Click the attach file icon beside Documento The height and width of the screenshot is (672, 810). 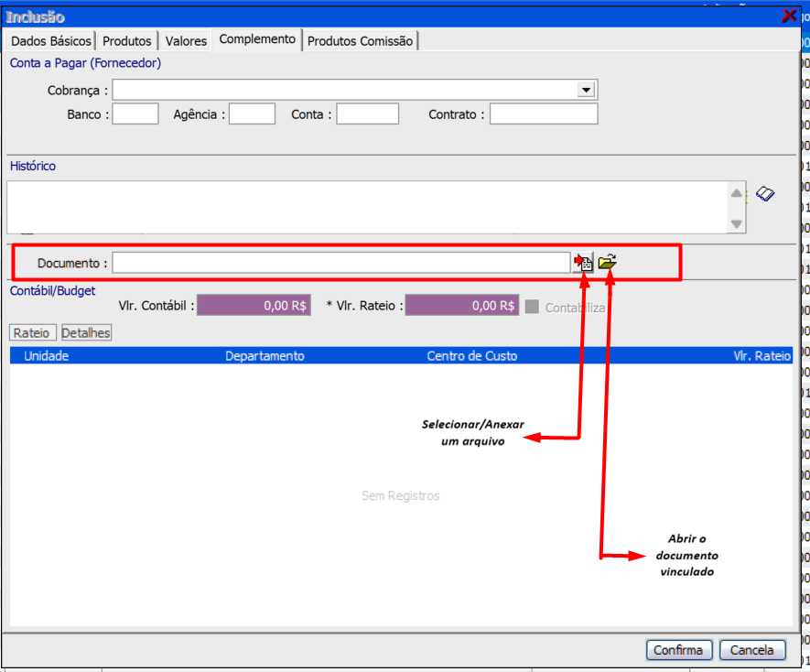tap(583, 264)
